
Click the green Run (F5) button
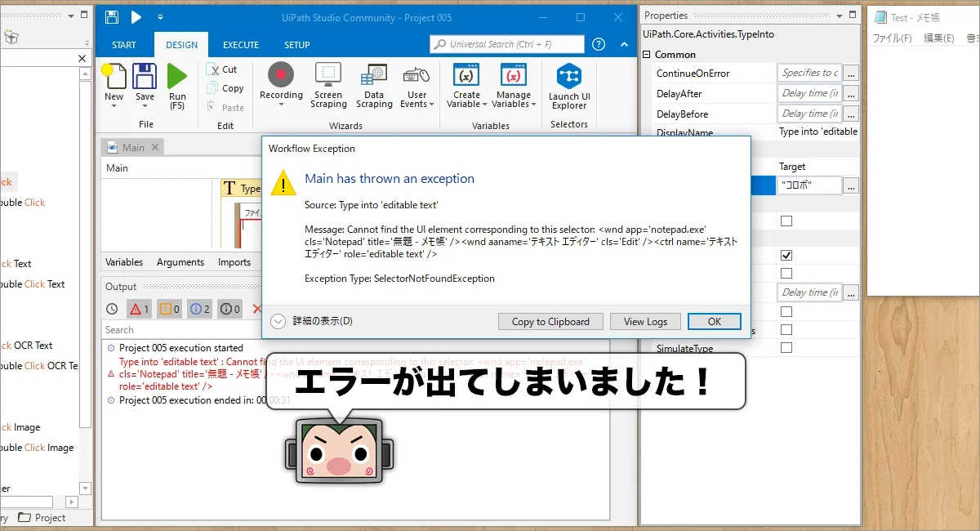click(177, 76)
